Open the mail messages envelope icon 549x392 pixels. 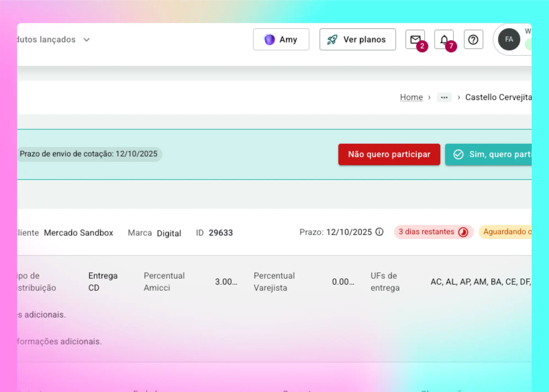pos(415,40)
